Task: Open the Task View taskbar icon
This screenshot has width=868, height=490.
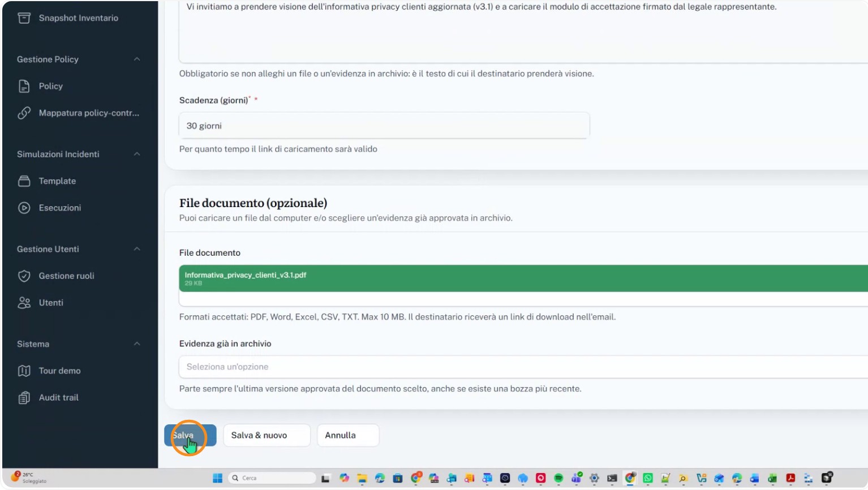Action: point(325,478)
